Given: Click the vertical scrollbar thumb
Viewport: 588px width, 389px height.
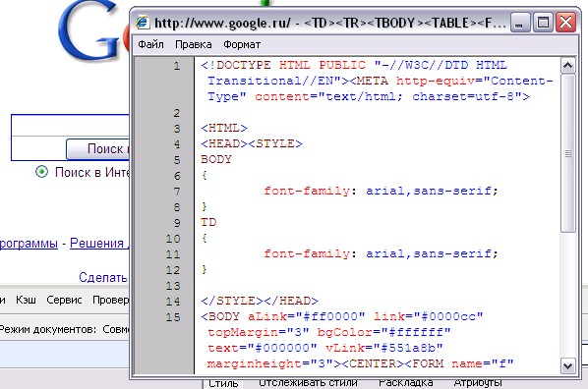Looking at the screenshot, I should coord(567,153).
